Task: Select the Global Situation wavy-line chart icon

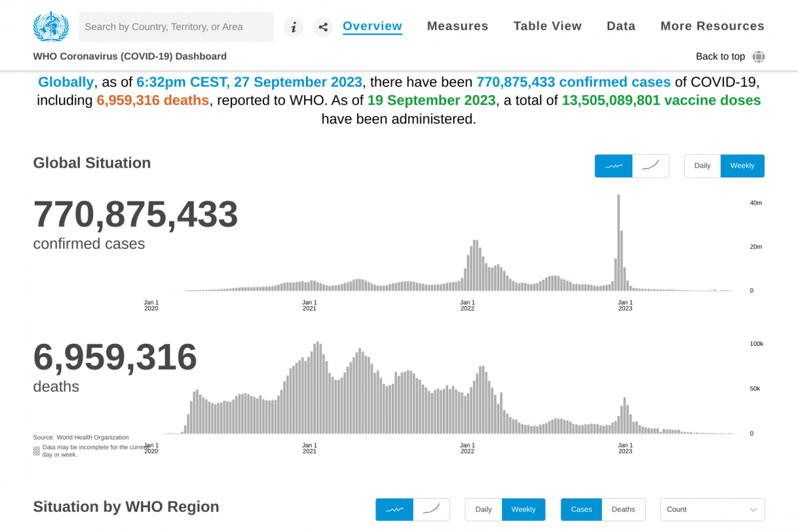Action: pyautogui.click(x=613, y=166)
